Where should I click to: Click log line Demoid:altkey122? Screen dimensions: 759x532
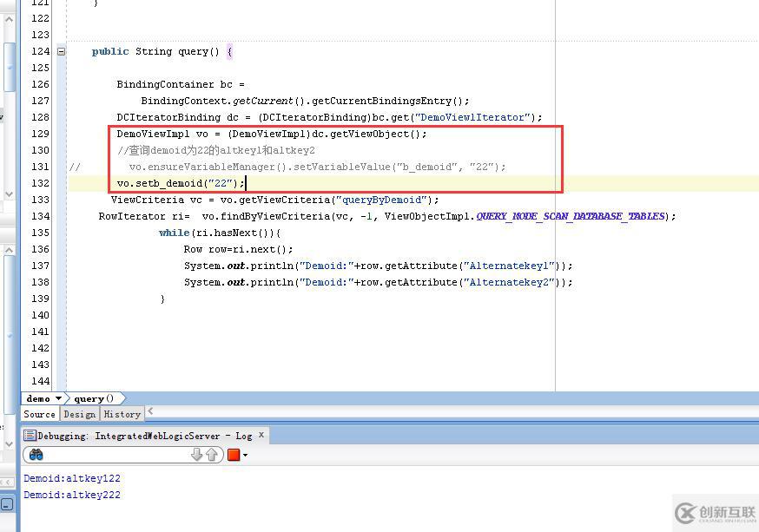[72, 478]
